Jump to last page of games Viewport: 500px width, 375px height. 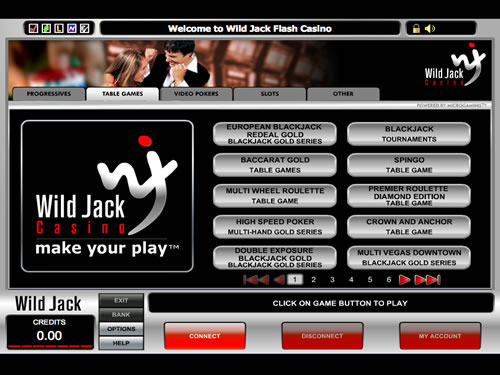click(428, 280)
